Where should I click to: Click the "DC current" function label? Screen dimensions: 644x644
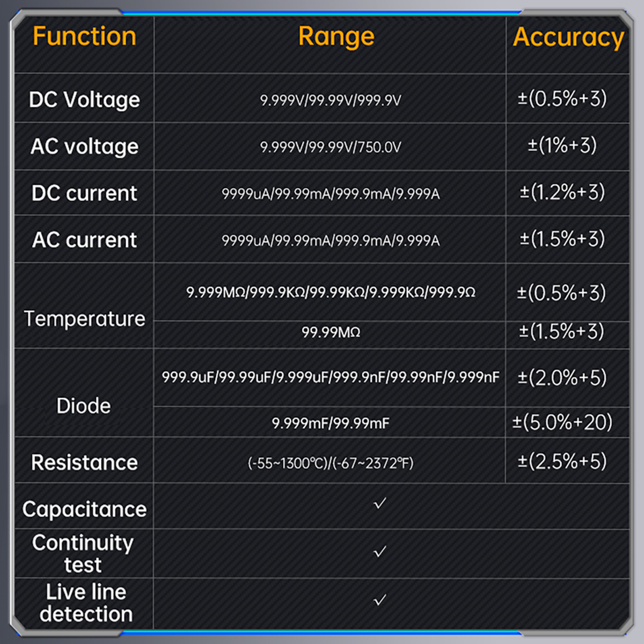[84, 193]
